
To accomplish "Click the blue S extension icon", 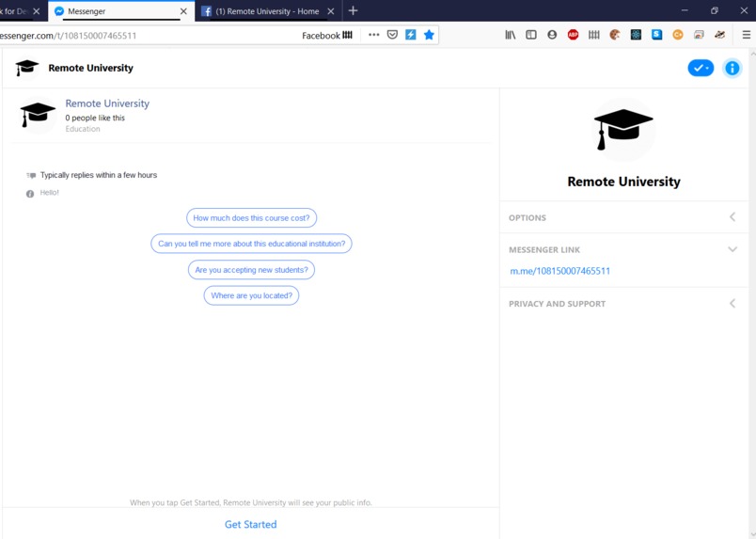I will (x=656, y=35).
